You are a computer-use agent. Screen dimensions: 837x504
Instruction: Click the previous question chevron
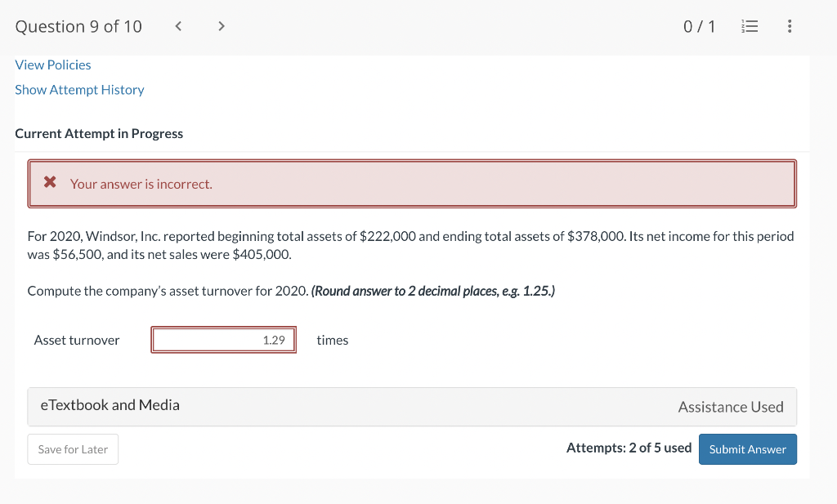click(x=177, y=25)
